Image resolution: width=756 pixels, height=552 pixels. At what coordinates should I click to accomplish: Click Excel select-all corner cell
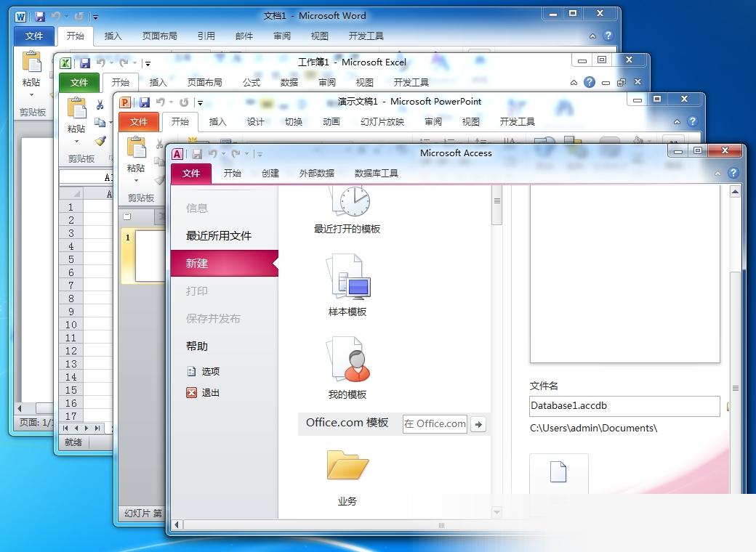[71, 194]
